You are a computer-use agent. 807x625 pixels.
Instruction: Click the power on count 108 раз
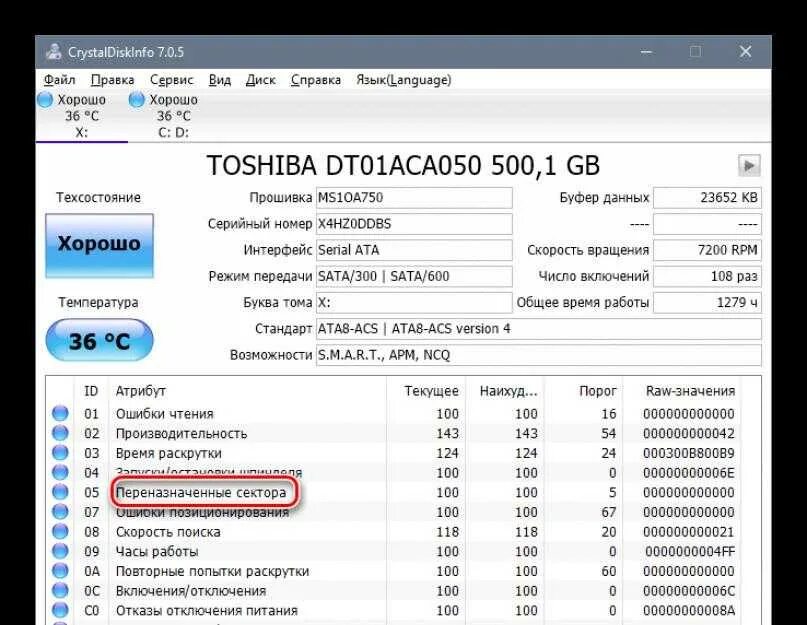click(x=707, y=276)
